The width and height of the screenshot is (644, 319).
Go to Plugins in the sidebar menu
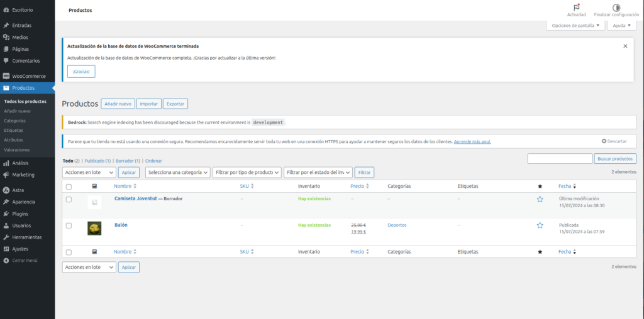(x=20, y=214)
